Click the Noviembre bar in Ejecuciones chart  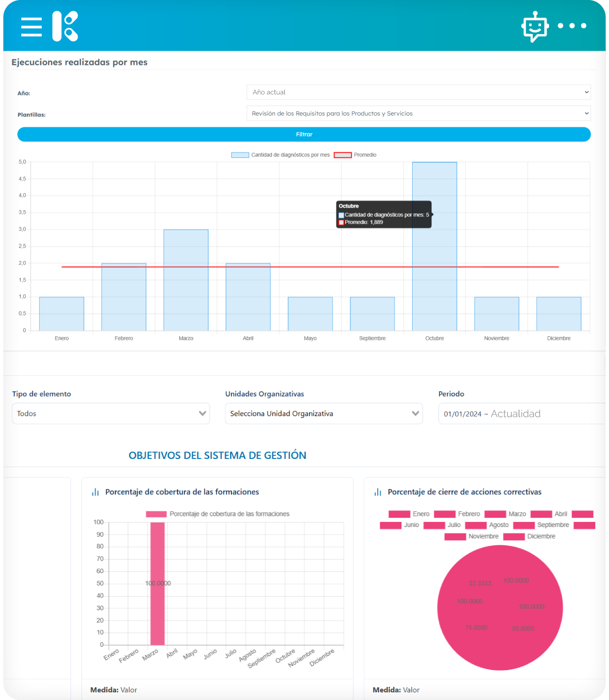coord(497,314)
